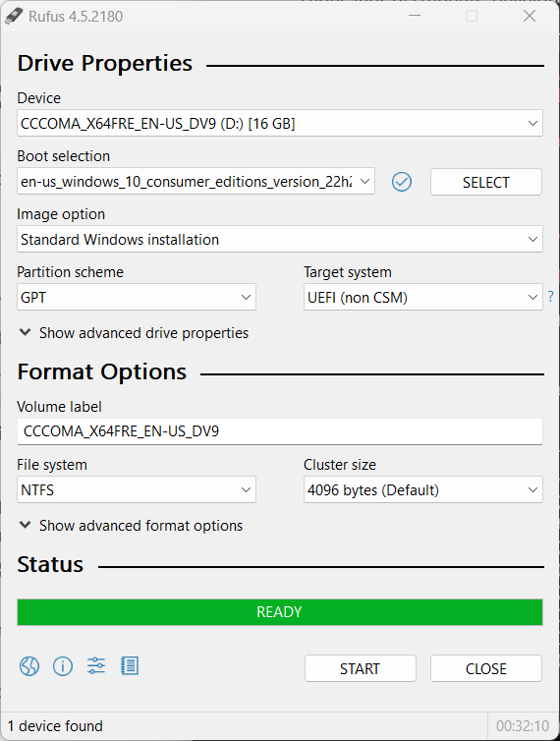Expand Show advanced drive properties

(134, 333)
